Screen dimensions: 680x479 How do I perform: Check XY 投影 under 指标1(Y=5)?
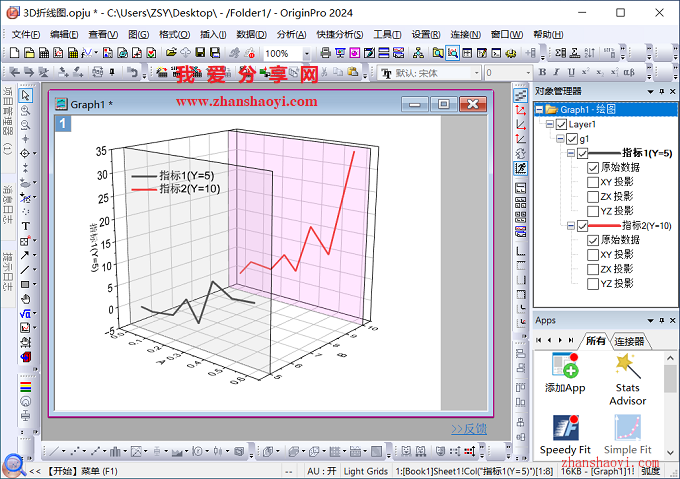(x=593, y=182)
